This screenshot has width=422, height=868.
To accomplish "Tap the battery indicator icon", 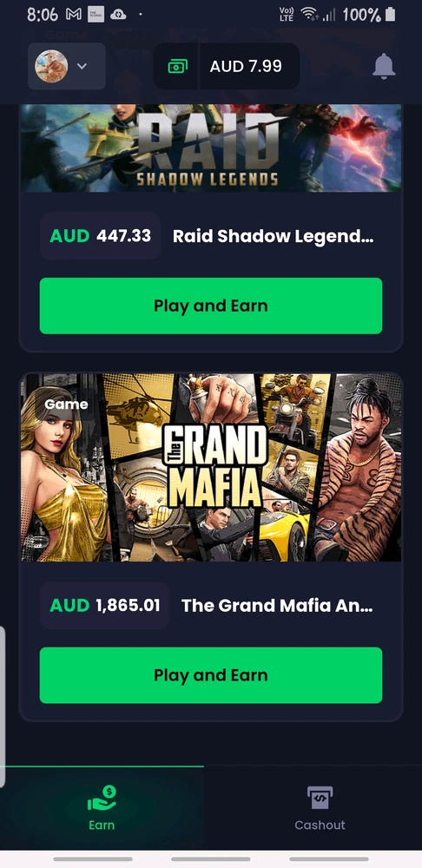I will click(390, 14).
